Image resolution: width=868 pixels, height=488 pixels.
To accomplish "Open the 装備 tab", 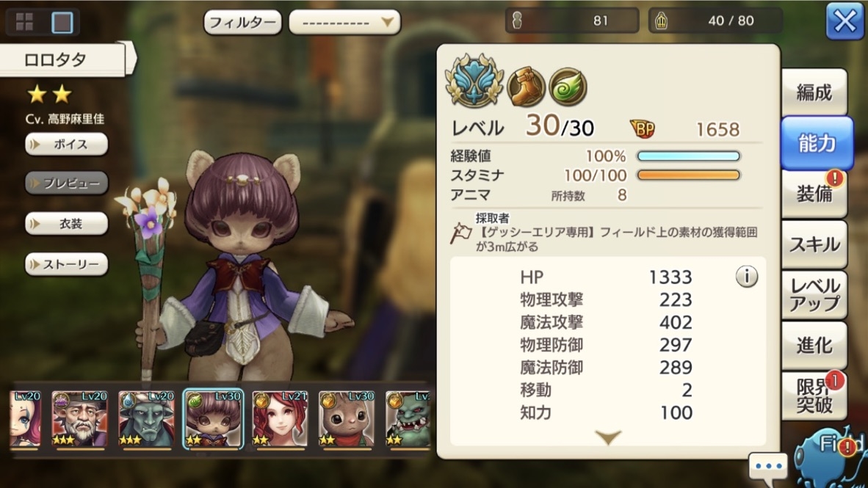I will point(814,194).
